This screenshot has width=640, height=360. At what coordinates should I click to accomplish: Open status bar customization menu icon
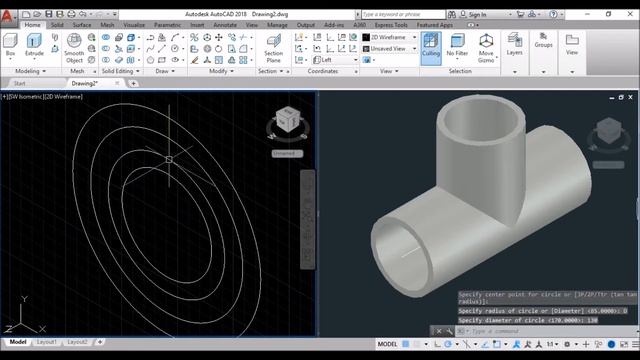pyautogui.click(x=636, y=344)
